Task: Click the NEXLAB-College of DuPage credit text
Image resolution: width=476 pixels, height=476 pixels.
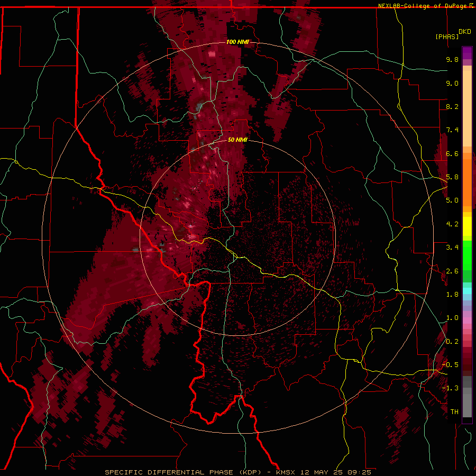Action: 423,6
